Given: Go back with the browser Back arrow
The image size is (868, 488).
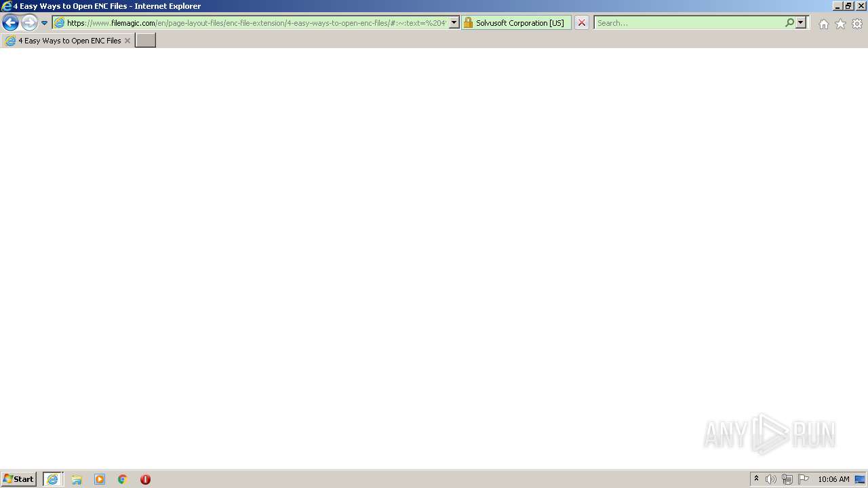Looking at the screenshot, I should (10, 23).
